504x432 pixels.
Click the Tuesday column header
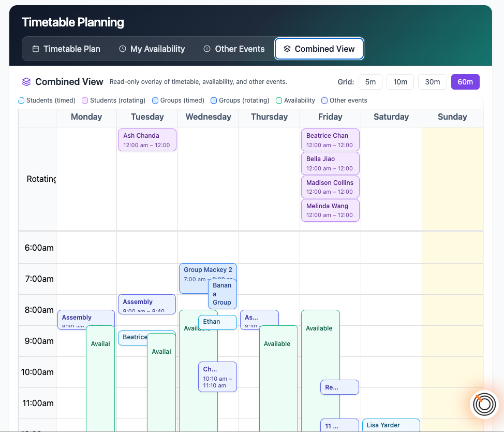coord(147,117)
